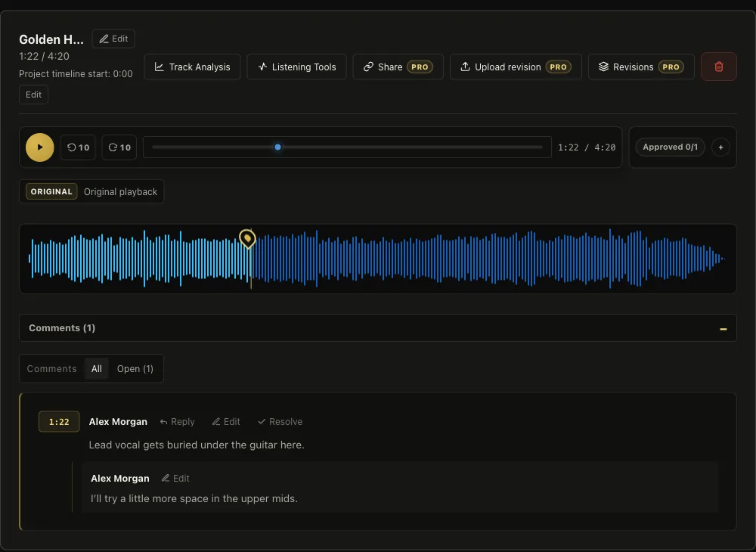Filter to Open (1) comments

(135, 369)
